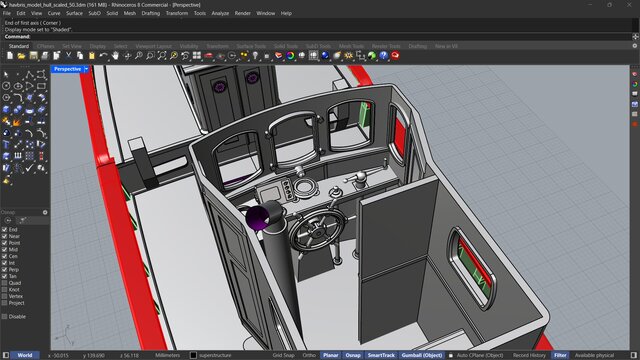Click the blue render sphere icon
Image resolution: width=640 pixels, height=360 pixels.
click(x=325, y=56)
